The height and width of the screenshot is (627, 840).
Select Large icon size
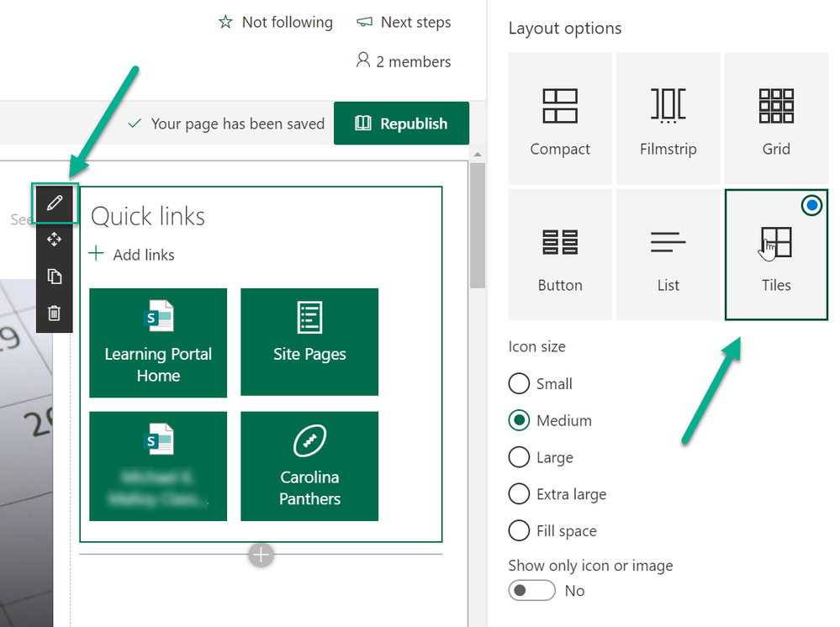click(519, 457)
